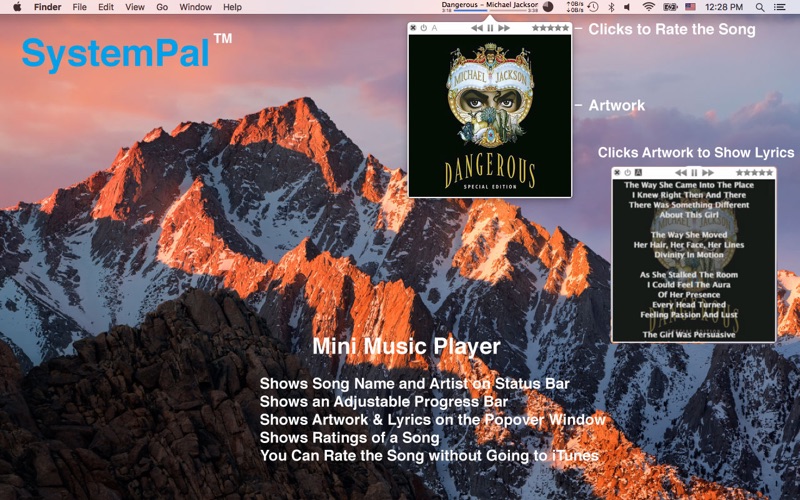Viewport: 800px width, 500px height.
Task: Open the Help menu
Action: pos(232,7)
